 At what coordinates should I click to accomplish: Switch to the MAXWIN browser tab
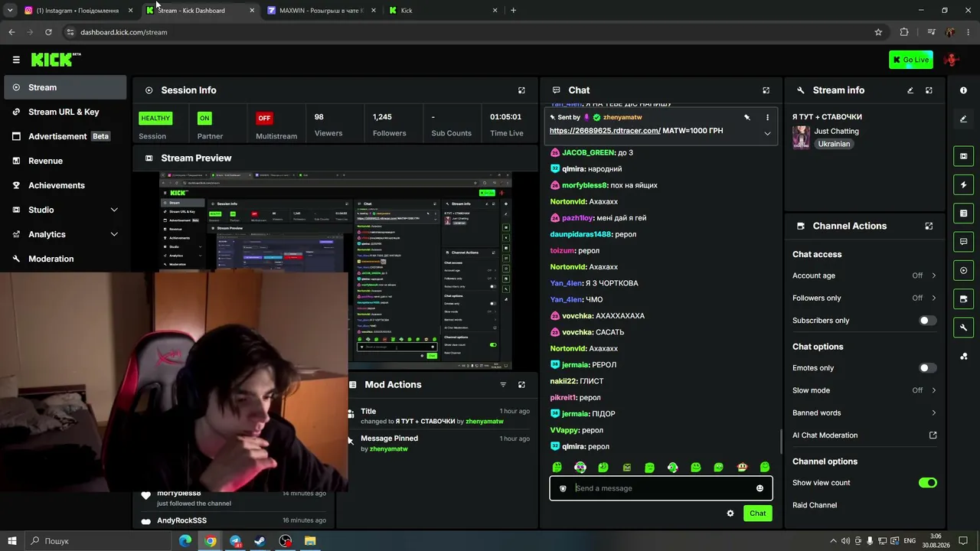click(322, 11)
